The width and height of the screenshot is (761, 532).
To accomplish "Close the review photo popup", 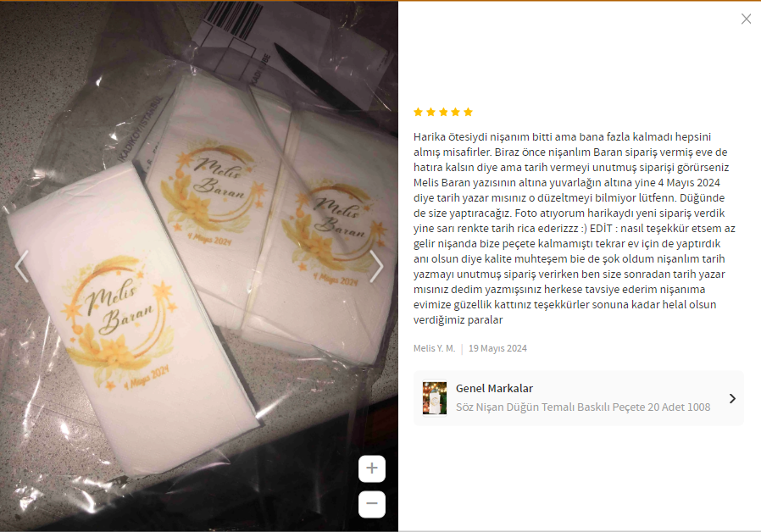I will [746, 19].
